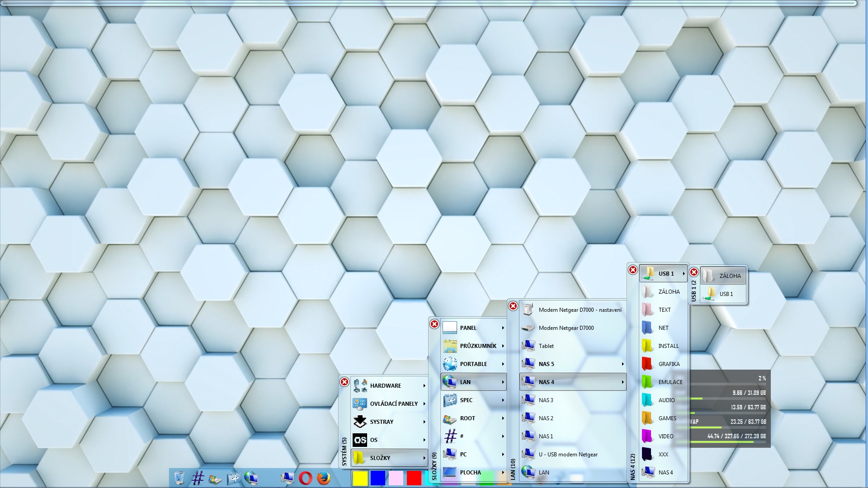Open the Recycle Bin in the dock
This screenshot has width=868, height=488.
pyautogui.click(x=179, y=478)
